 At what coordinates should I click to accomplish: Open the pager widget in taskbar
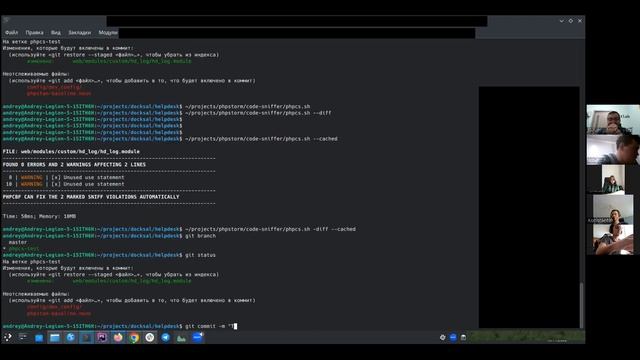(x=23, y=337)
